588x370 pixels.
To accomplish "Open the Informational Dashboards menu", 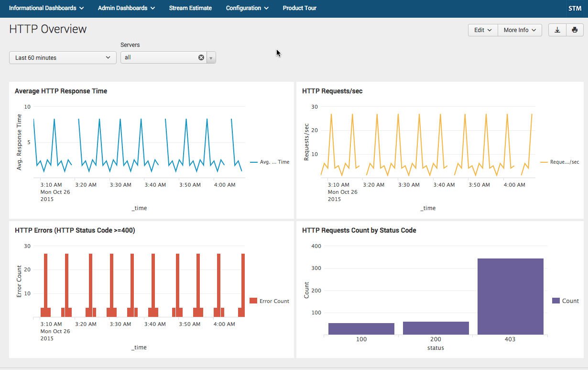I will click(x=46, y=8).
